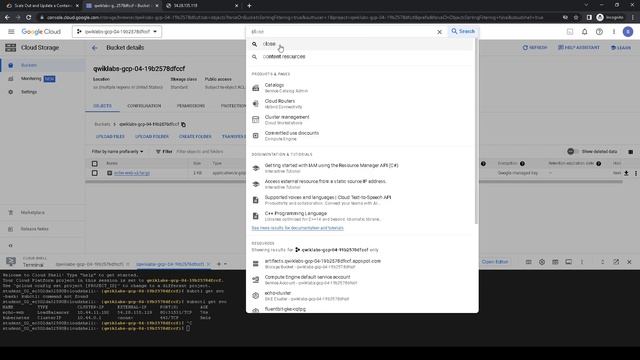Add a new Cloud Shell terminal tab
640x360 pixels.
219,264
